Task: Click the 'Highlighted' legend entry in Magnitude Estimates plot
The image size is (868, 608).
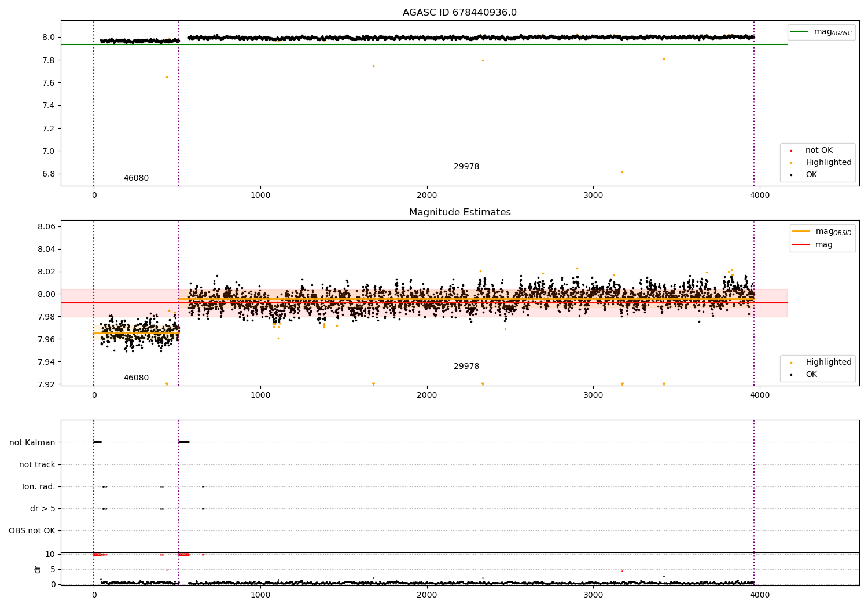Action: (x=828, y=362)
